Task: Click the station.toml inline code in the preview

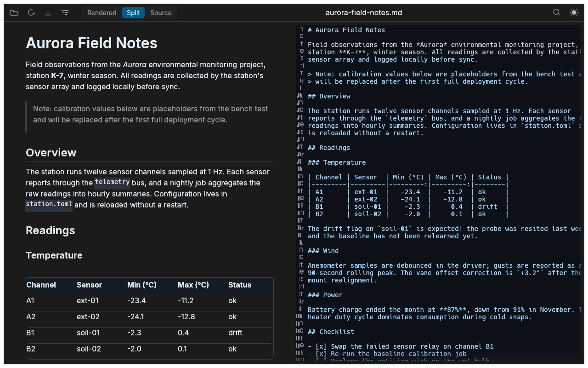Action: pos(49,204)
